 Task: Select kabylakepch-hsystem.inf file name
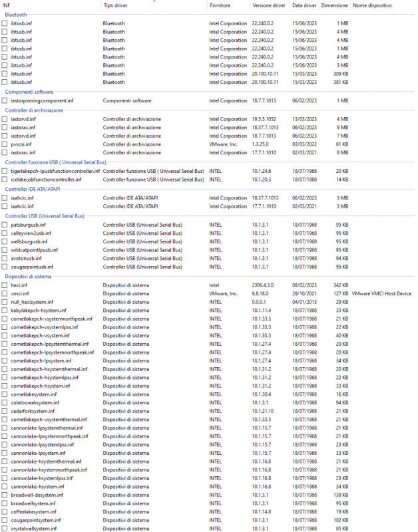tap(39, 311)
